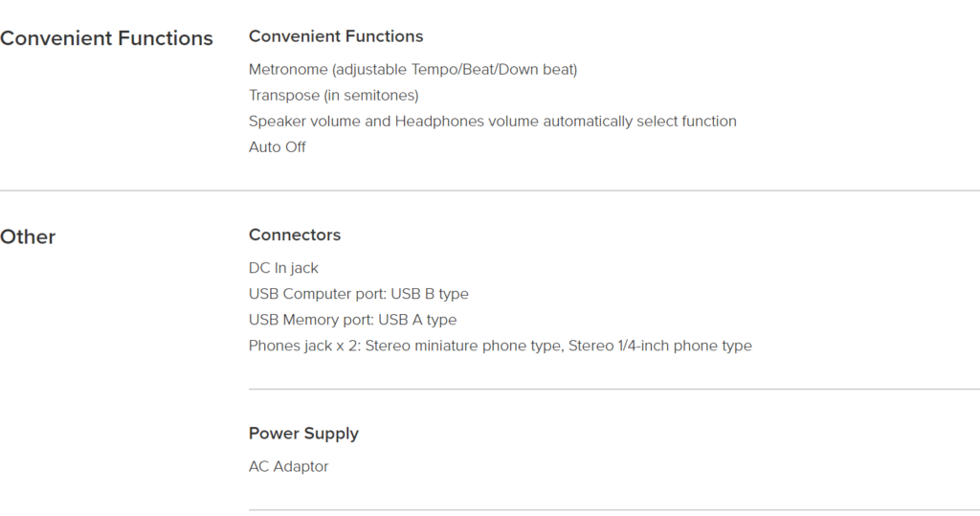Viewport: 980px width, 516px height.
Task: Click USB Memory port: USB A type
Action: pos(352,320)
